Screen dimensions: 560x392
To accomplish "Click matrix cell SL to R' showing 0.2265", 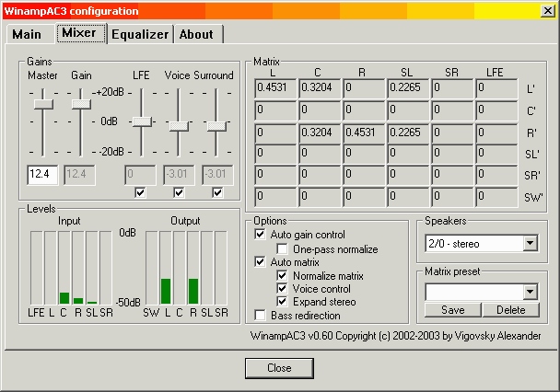I will pos(409,133).
